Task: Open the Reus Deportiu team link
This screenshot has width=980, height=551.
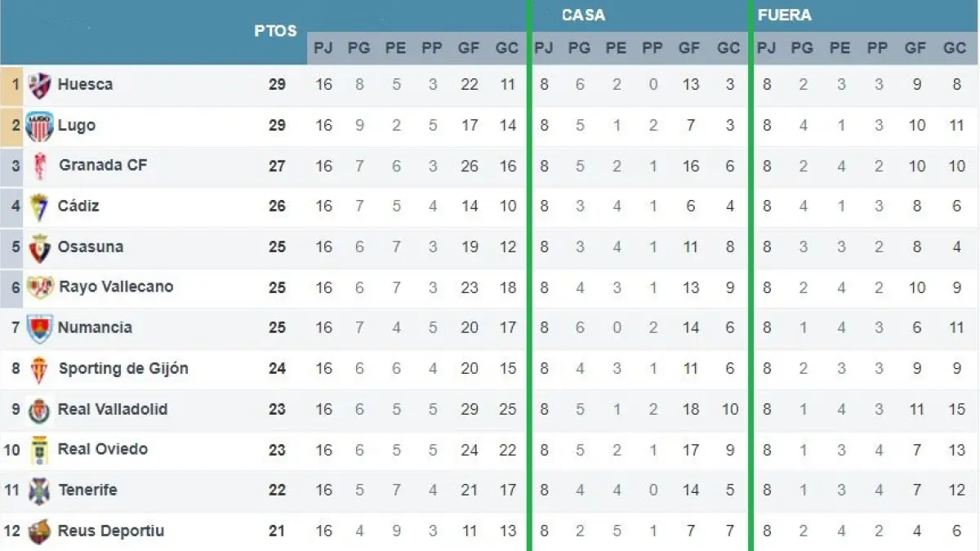Action: point(110,531)
